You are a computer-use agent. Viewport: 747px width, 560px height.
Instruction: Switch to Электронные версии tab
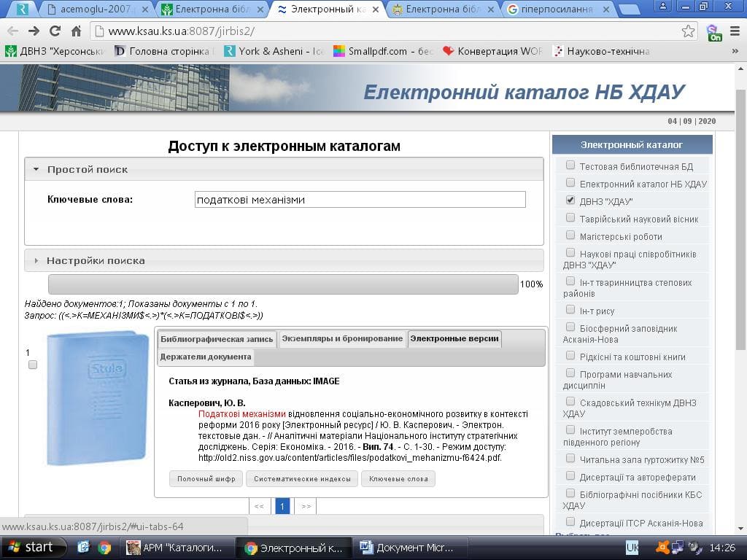click(454, 338)
